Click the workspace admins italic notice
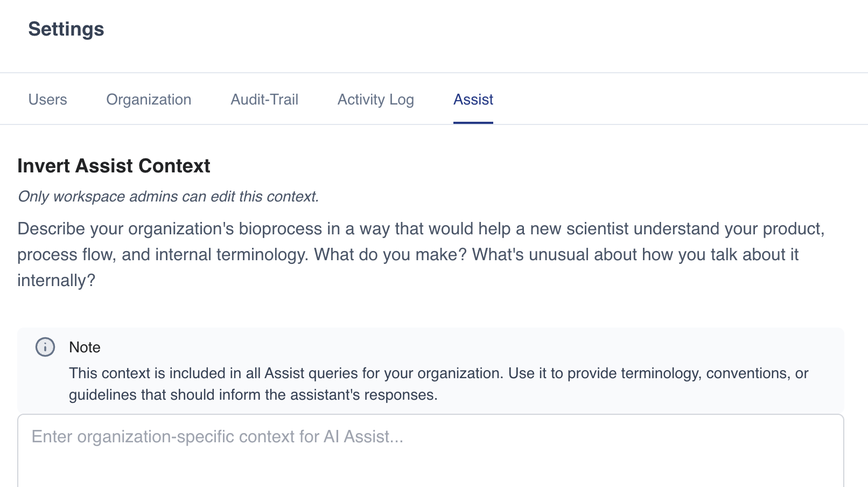 (168, 197)
